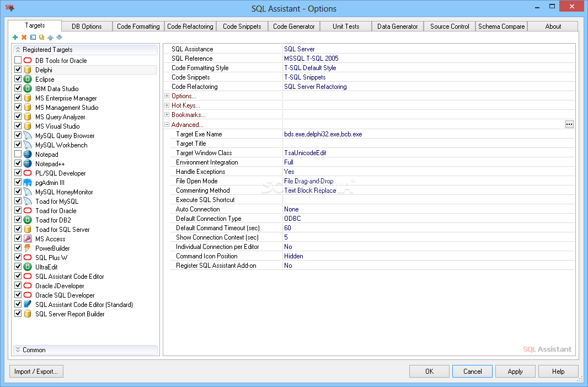The width and height of the screenshot is (588, 387).
Task: Click the pgAdmin III elephant icon
Action: tap(28, 182)
